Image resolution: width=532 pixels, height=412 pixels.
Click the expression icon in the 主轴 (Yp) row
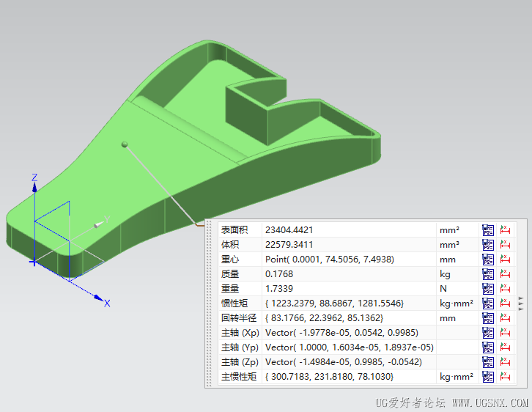click(x=488, y=347)
